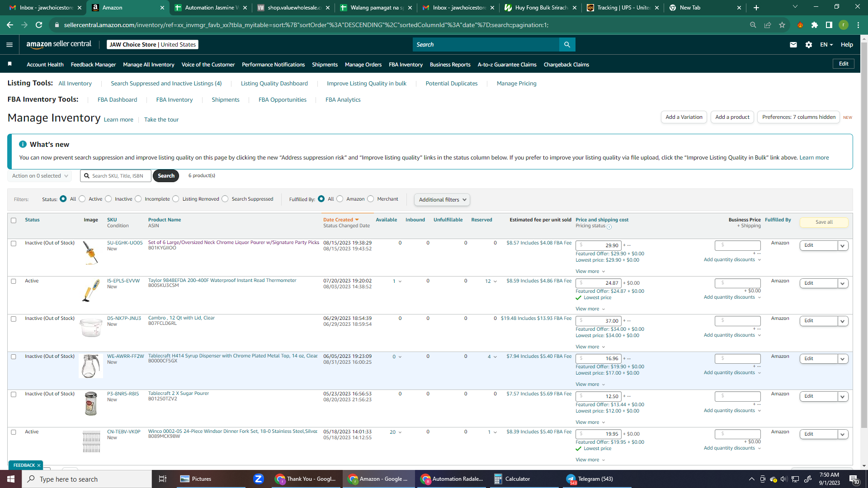
Task: Expand reserved quantity 12 in Taylor thermometer row
Action: (491, 282)
